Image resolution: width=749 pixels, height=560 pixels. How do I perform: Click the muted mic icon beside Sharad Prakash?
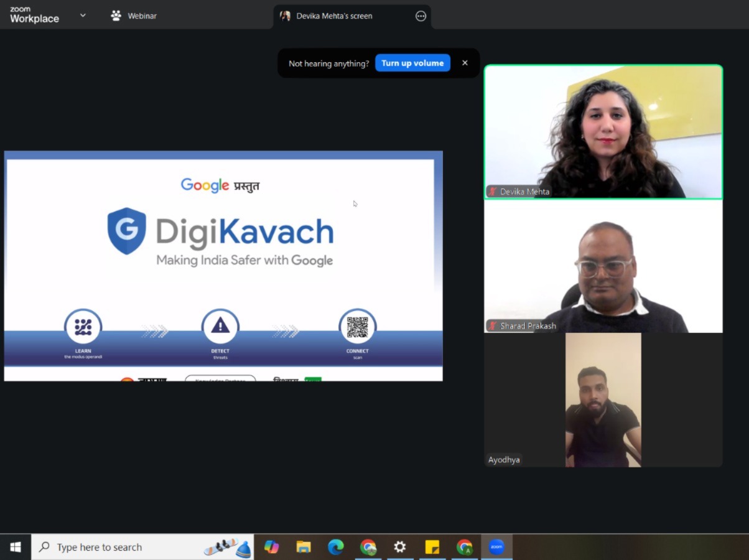coord(493,325)
